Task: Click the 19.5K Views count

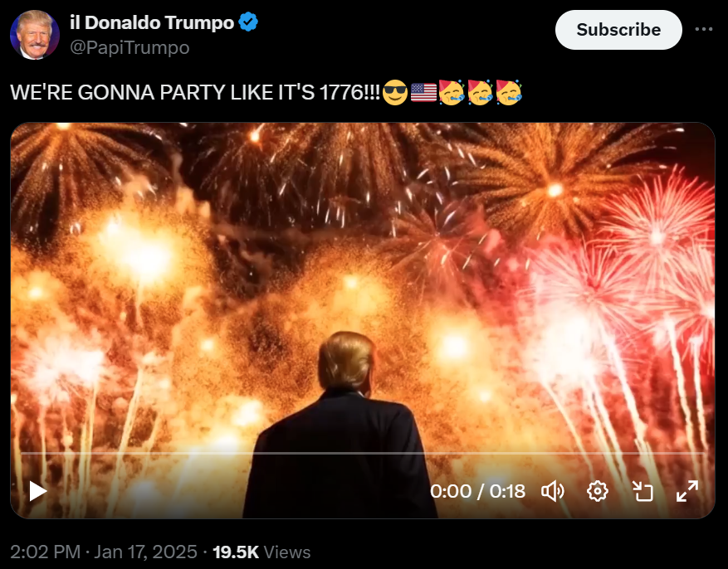Action: tap(261, 552)
